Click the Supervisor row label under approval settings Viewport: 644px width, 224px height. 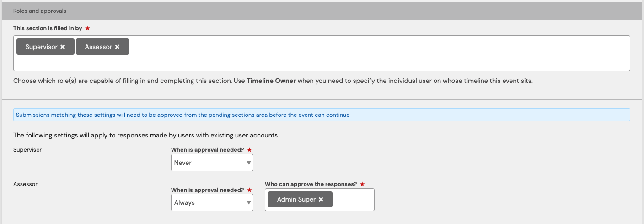(27, 150)
